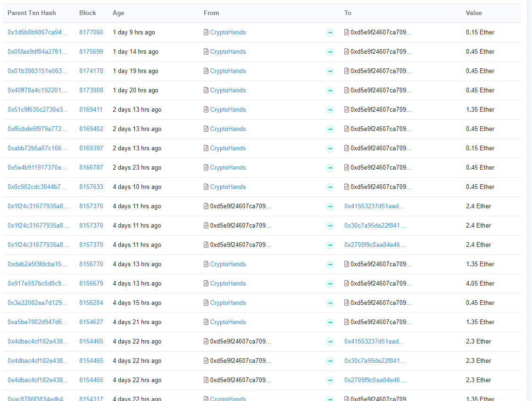Click the To column header
The width and height of the screenshot is (532, 401).
click(348, 13)
